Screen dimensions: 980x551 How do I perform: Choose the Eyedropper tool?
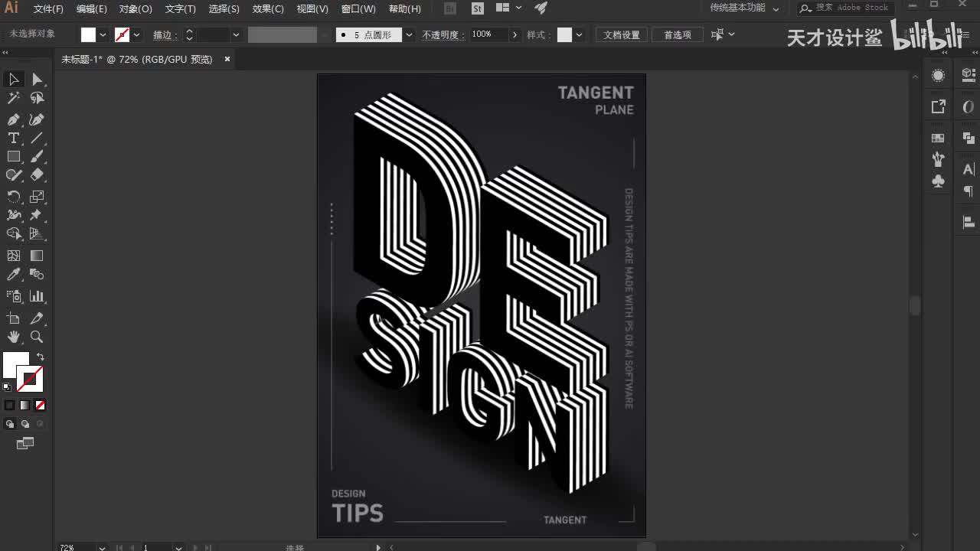[x=14, y=274]
